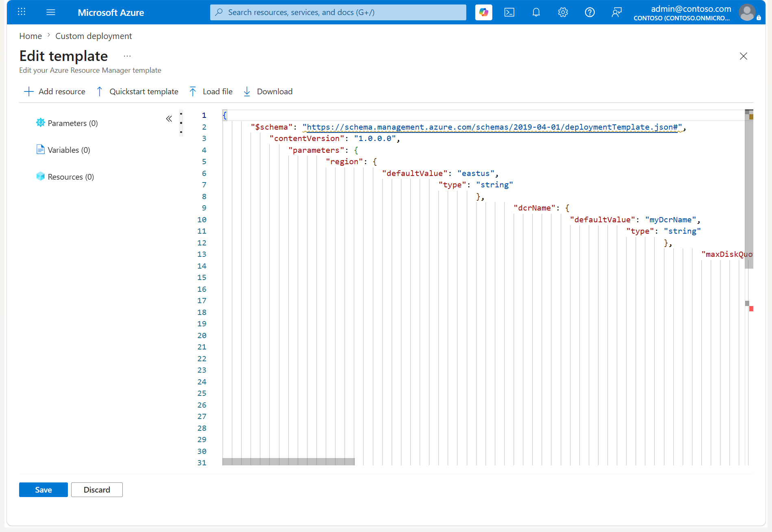Click the Save button
This screenshot has width=772, height=532.
(43, 490)
